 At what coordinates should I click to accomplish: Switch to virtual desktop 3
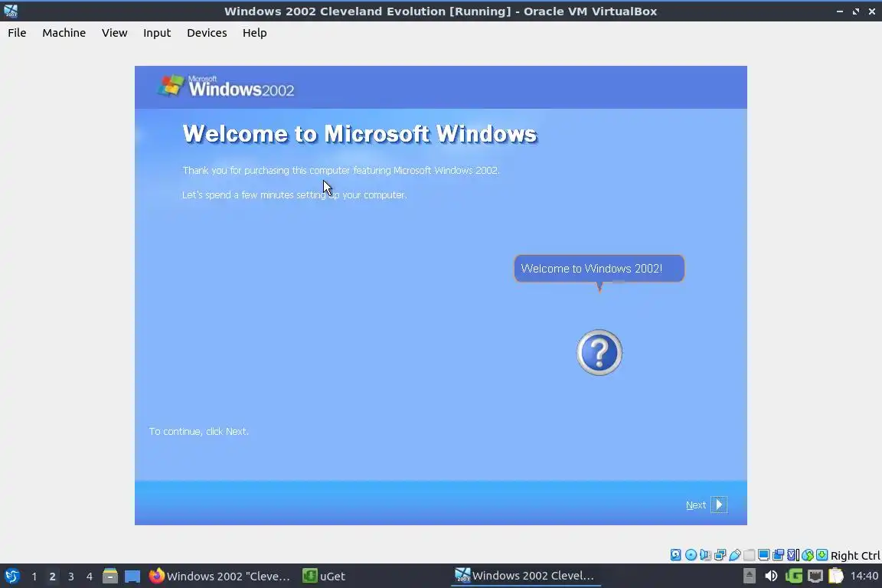click(71, 577)
